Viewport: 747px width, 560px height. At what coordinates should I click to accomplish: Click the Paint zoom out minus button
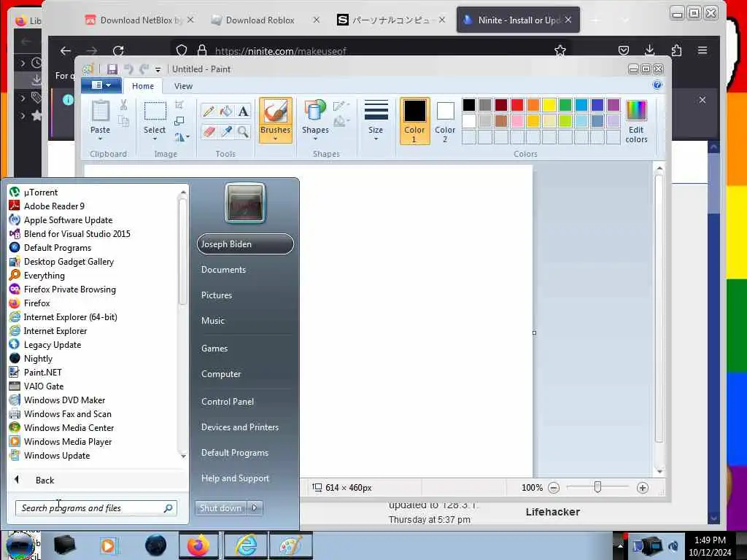[x=554, y=488]
